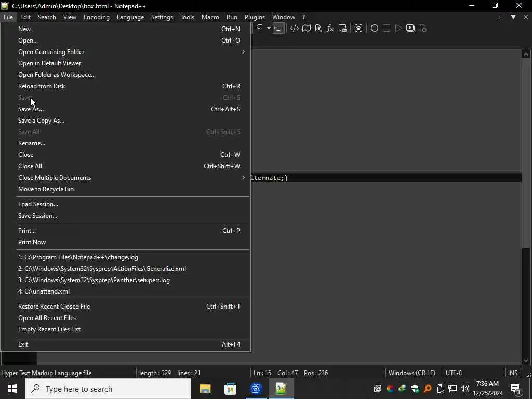This screenshot has height=399, width=532.
Task: Open the Windows Start button
Action: (x=12, y=389)
